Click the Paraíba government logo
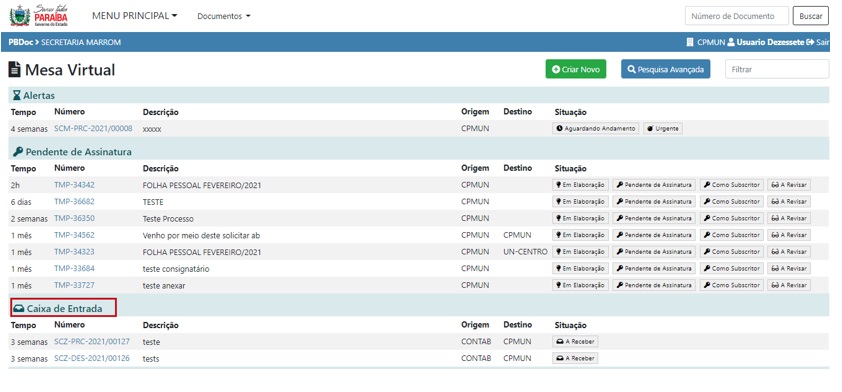This screenshot has width=842, height=392. tap(39, 16)
